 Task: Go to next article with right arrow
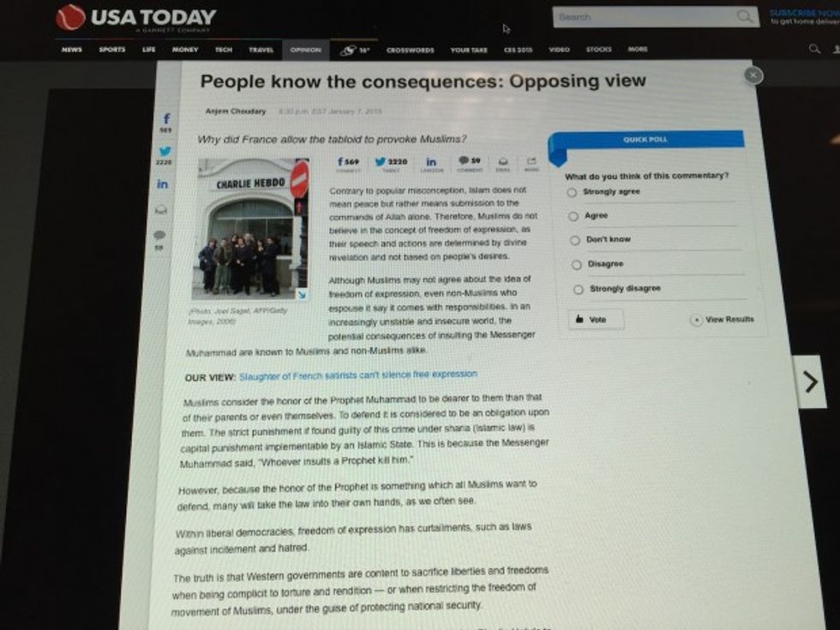810,382
